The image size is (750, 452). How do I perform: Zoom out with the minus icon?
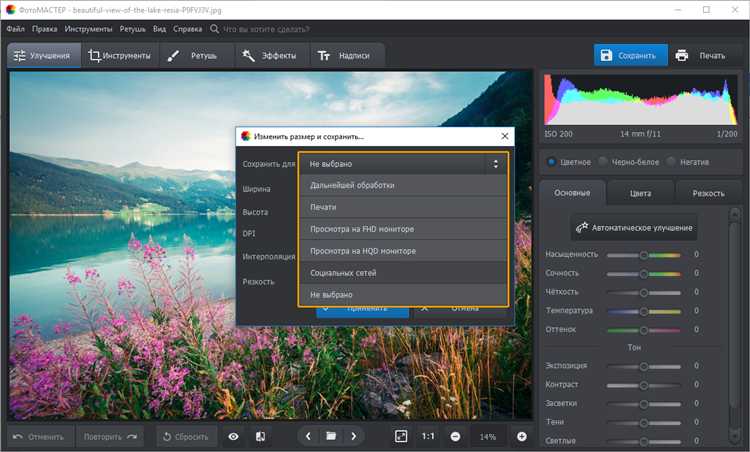tap(455, 436)
